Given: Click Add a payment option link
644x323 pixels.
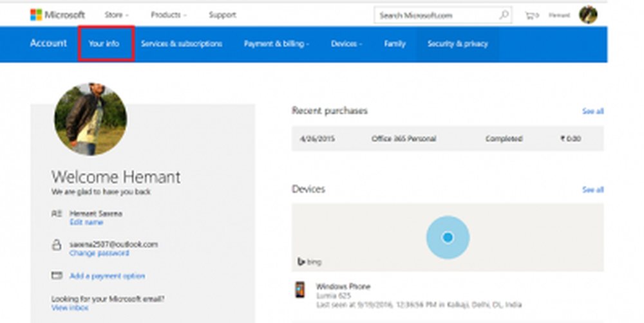Looking at the screenshot, I should coord(107,276).
